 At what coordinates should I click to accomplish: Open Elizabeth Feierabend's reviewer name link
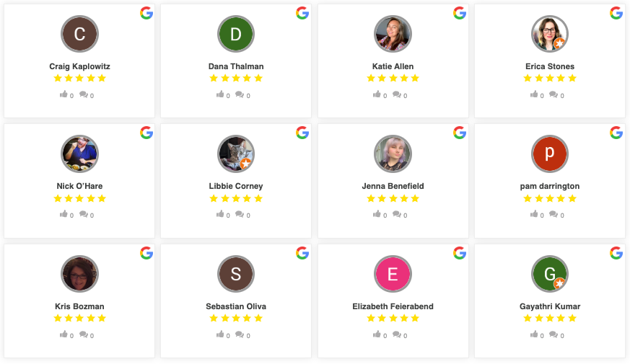click(393, 306)
